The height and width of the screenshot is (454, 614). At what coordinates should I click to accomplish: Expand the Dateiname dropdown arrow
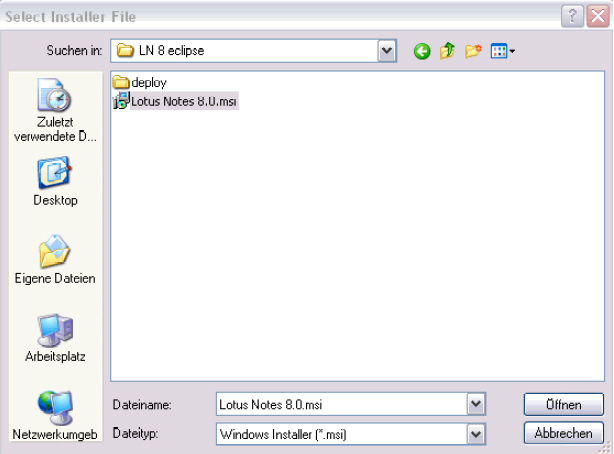coord(476,404)
